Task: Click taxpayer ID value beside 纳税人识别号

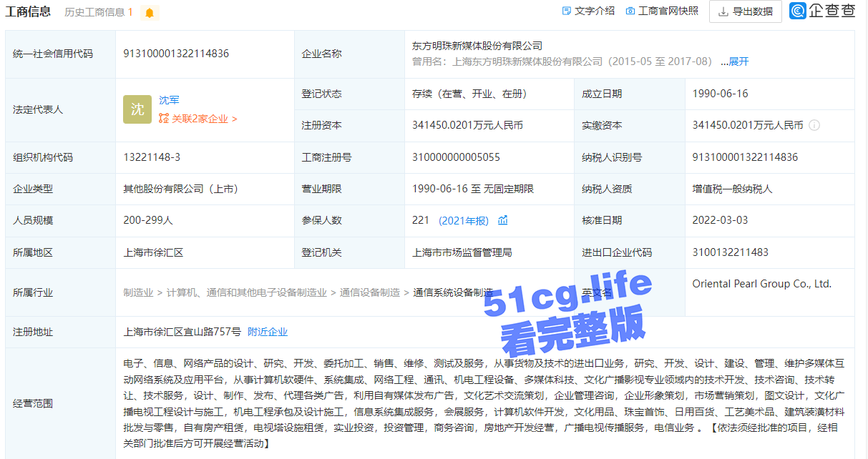Action: click(745, 157)
